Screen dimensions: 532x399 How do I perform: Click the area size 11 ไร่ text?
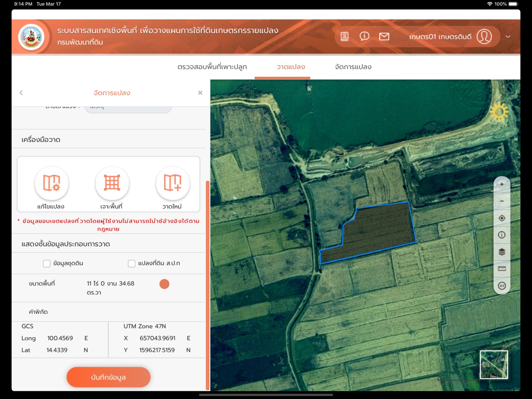click(111, 288)
